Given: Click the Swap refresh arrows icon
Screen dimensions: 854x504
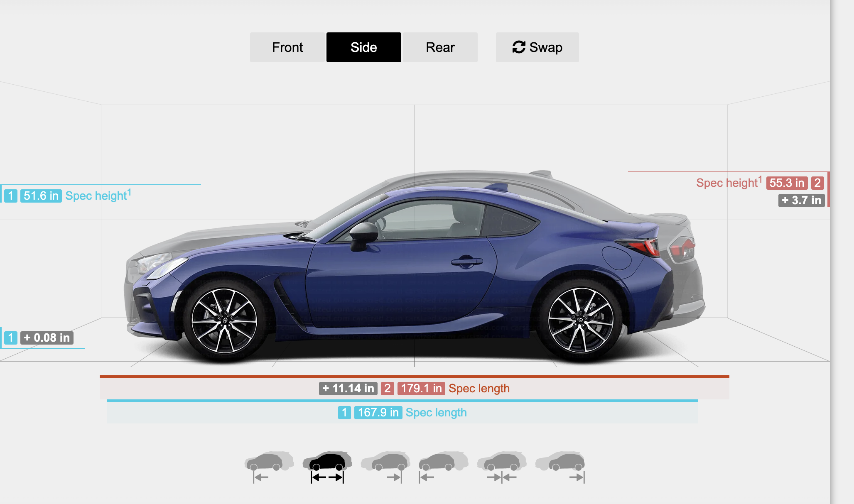Looking at the screenshot, I should pyautogui.click(x=519, y=47).
